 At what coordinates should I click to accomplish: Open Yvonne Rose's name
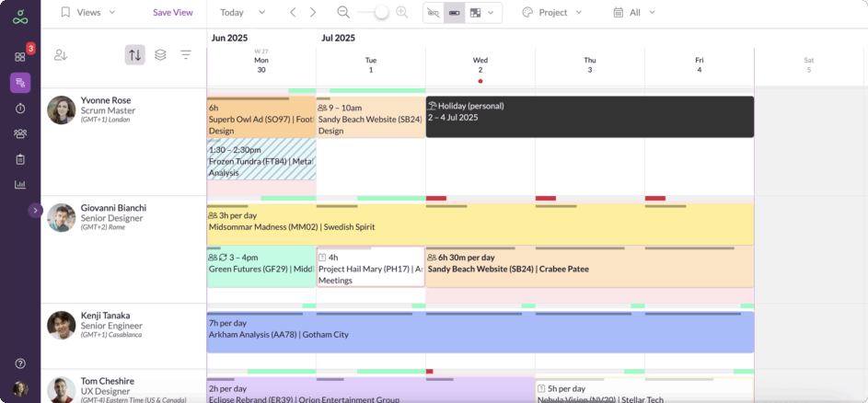pos(106,100)
